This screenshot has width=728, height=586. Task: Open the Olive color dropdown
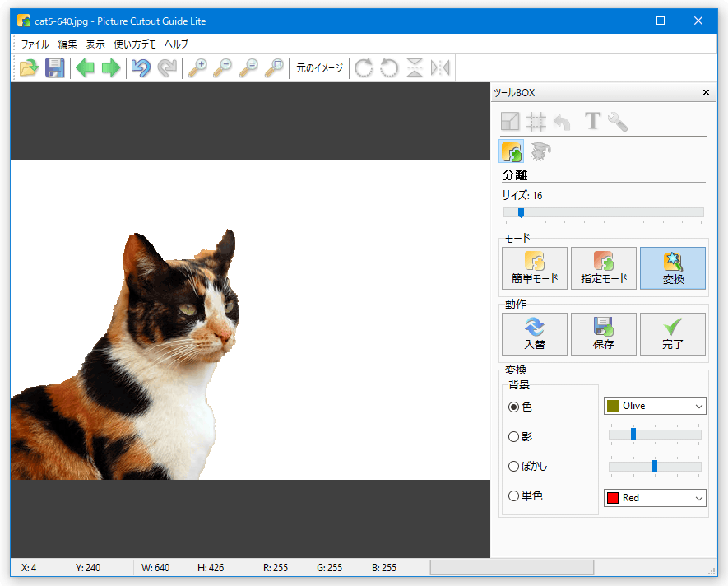coord(655,406)
